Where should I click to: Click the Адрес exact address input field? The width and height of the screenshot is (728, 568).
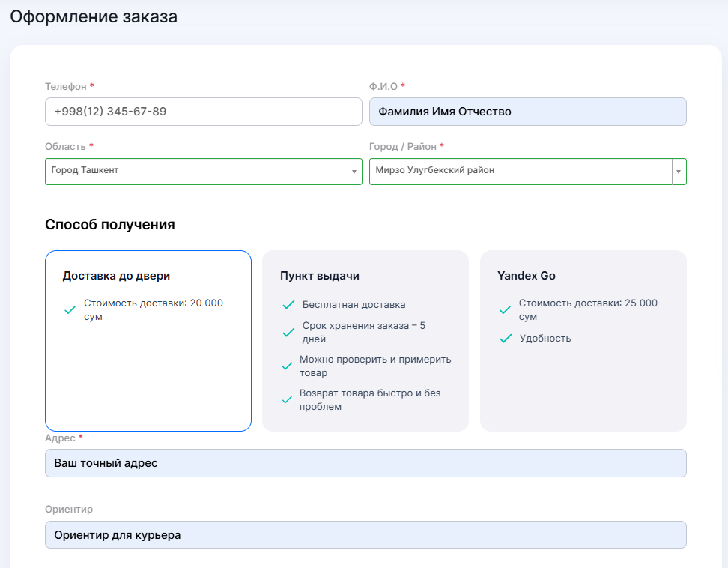pyautogui.click(x=365, y=463)
